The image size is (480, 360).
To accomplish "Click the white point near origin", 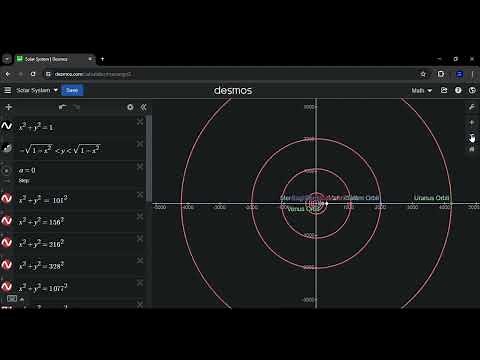I will tap(327, 203).
